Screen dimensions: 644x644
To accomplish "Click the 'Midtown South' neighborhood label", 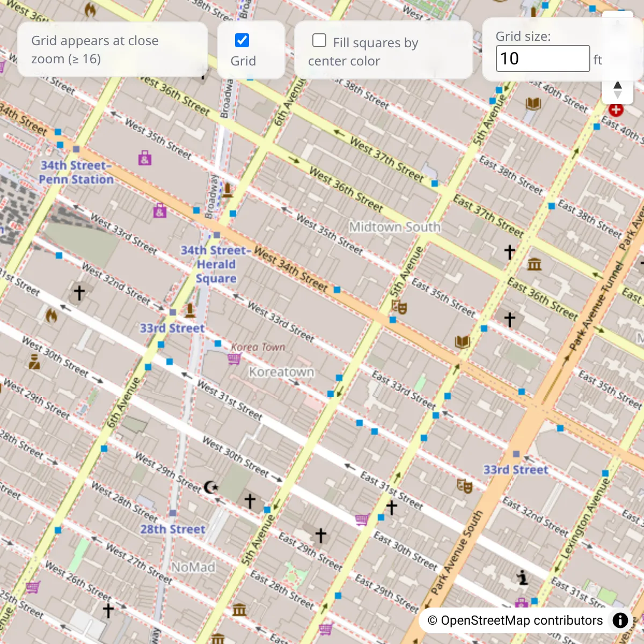I will [x=395, y=227].
